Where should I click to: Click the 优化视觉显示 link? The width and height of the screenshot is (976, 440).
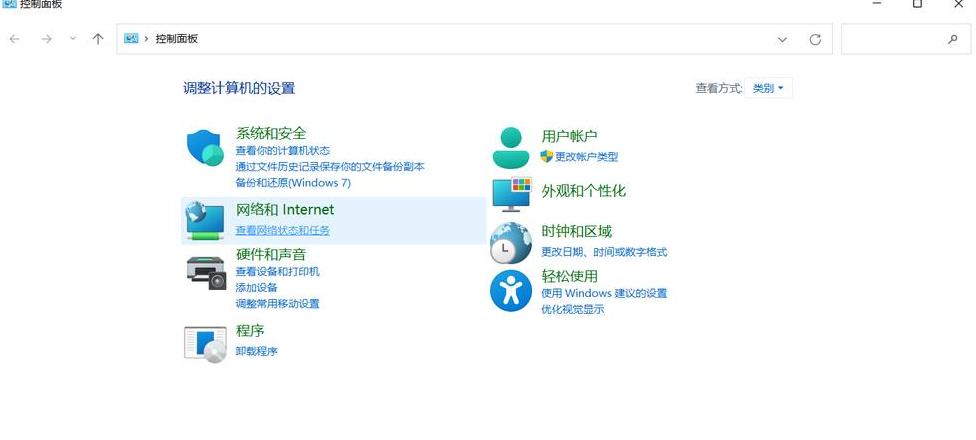coord(573,309)
